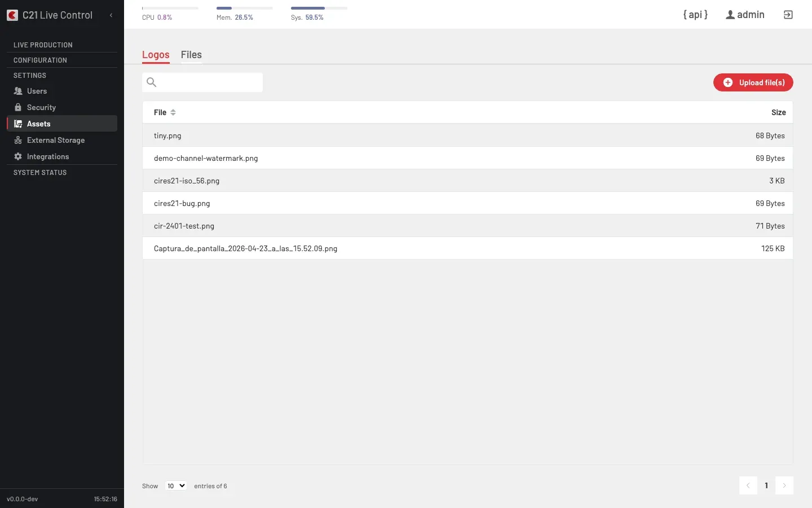Click the 15:52:16 clock in sidebar
The height and width of the screenshot is (508, 812).
[x=105, y=499]
